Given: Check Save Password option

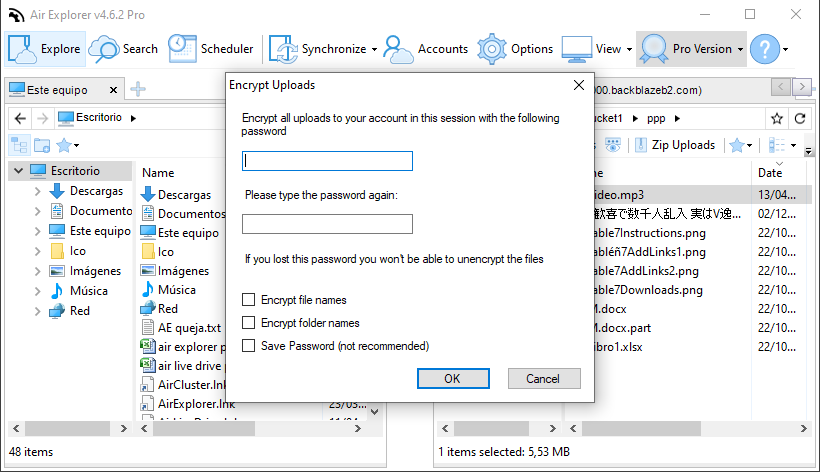Looking at the screenshot, I should pos(248,346).
